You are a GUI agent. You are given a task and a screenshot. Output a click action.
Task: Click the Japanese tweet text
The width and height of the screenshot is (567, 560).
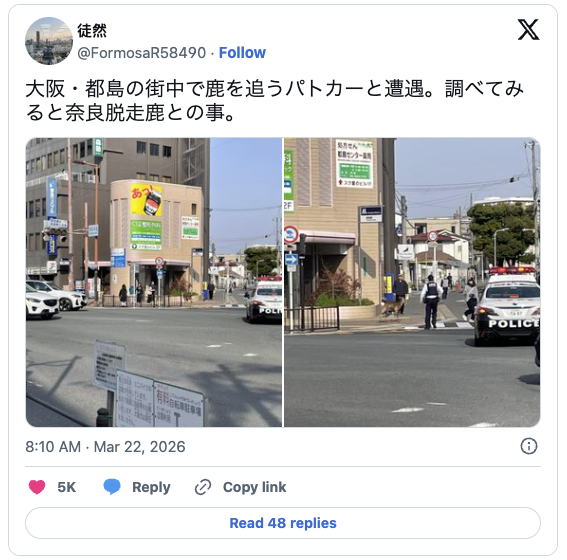coord(275,101)
